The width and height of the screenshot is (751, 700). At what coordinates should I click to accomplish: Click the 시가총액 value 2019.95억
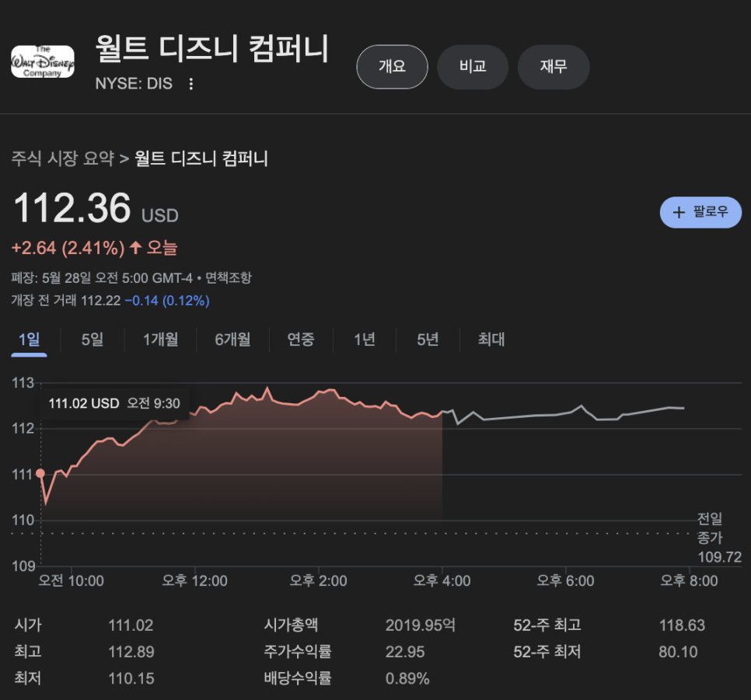[x=421, y=625]
